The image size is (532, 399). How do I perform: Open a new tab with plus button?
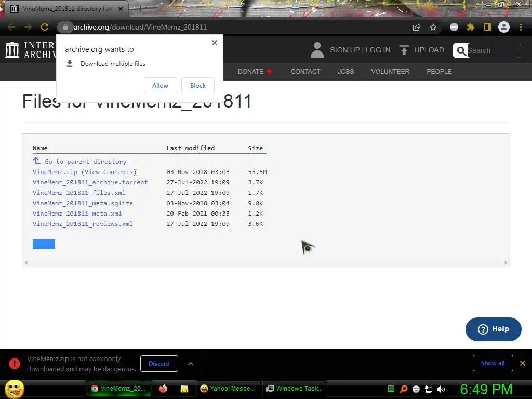click(x=139, y=9)
